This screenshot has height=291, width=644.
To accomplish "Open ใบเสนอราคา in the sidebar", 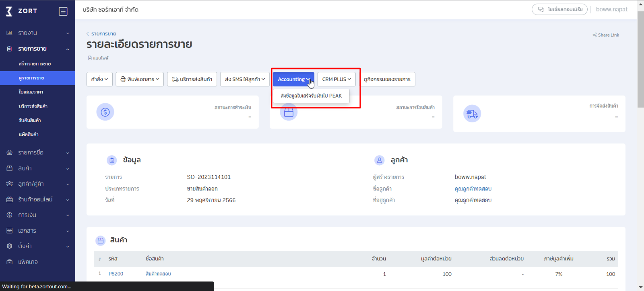I will pos(31,92).
